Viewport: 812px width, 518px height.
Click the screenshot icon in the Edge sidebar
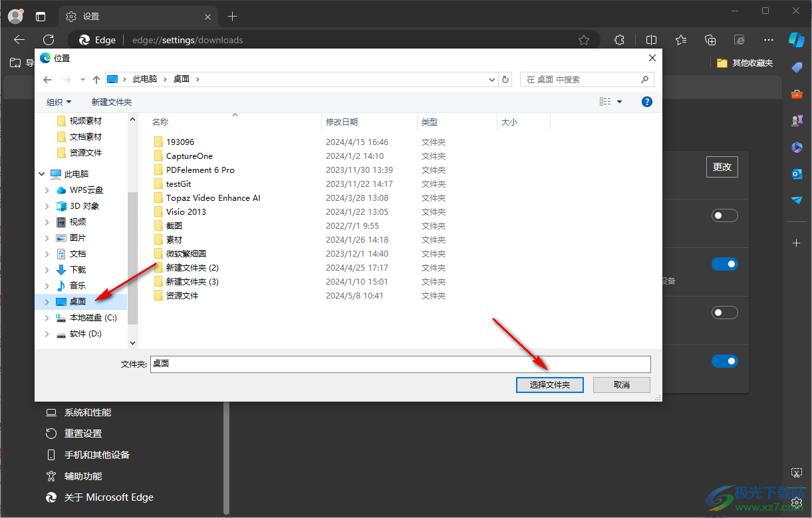click(x=797, y=473)
